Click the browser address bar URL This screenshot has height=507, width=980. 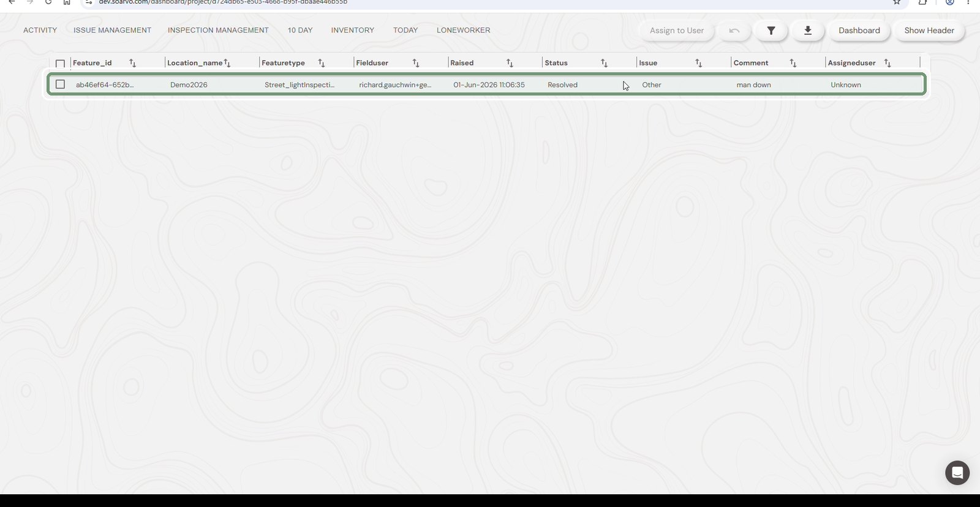[223, 2]
